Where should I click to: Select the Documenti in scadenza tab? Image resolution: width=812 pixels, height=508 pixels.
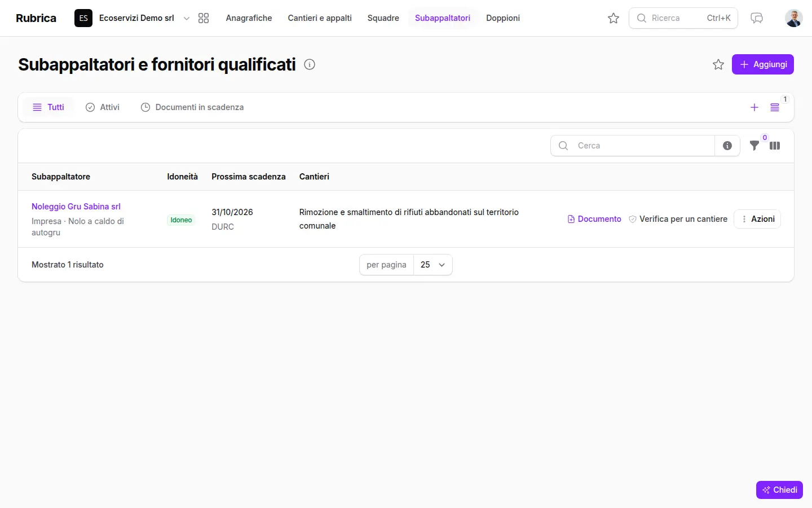[192, 107]
